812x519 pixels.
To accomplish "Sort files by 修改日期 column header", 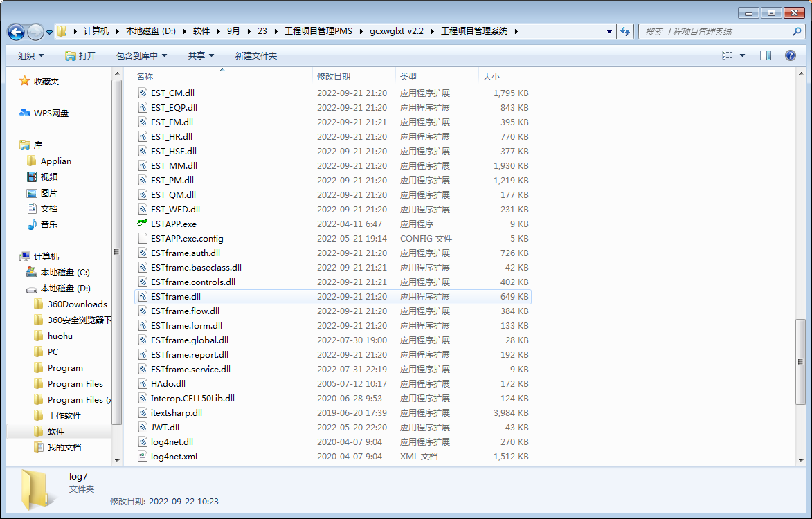I will coord(354,77).
